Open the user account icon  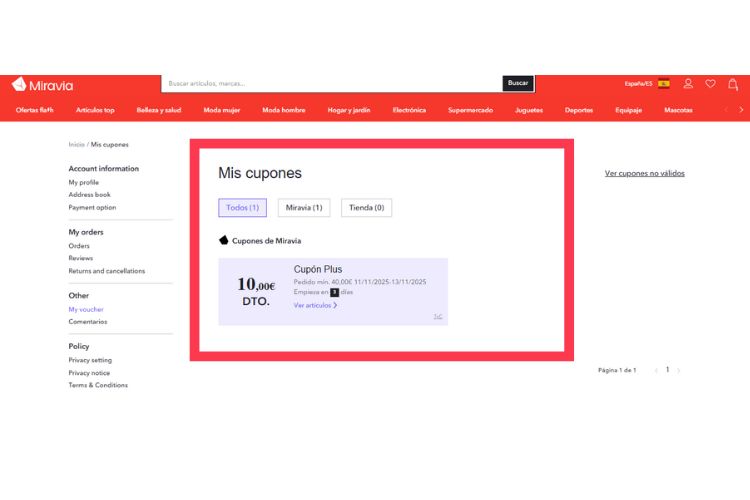[x=688, y=84]
